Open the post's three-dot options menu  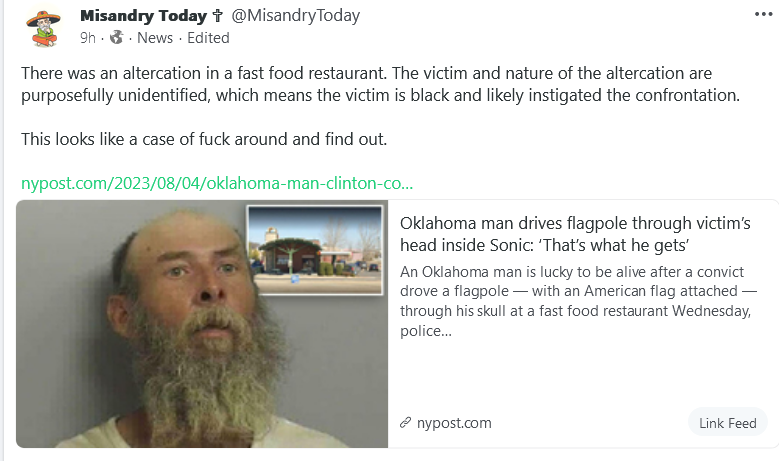(763, 14)
